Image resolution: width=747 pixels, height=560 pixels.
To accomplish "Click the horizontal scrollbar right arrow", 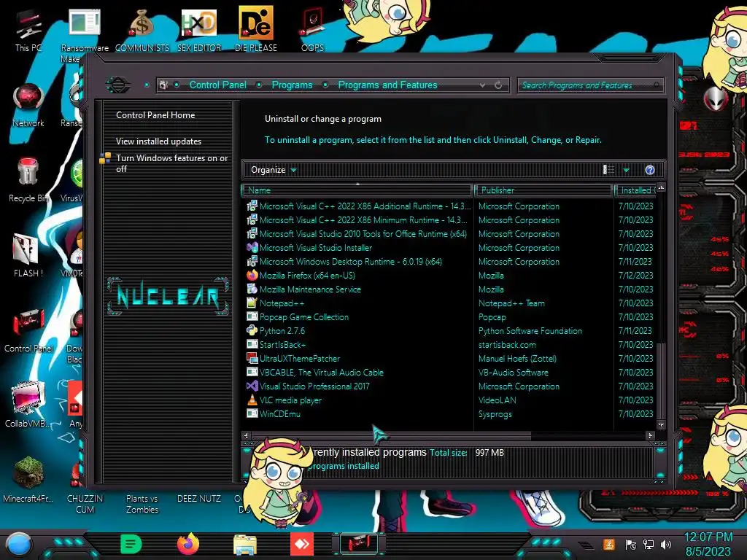I will 650,435.
